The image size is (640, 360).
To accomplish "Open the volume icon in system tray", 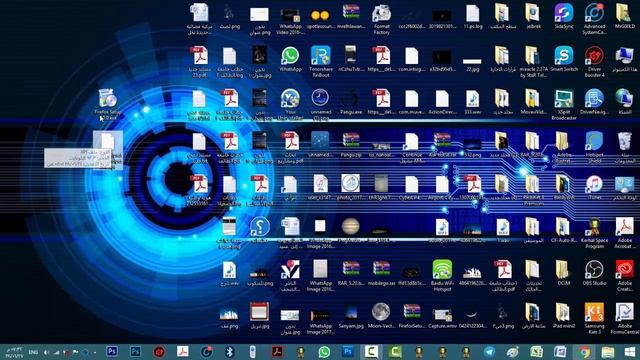I will point(46,352).
